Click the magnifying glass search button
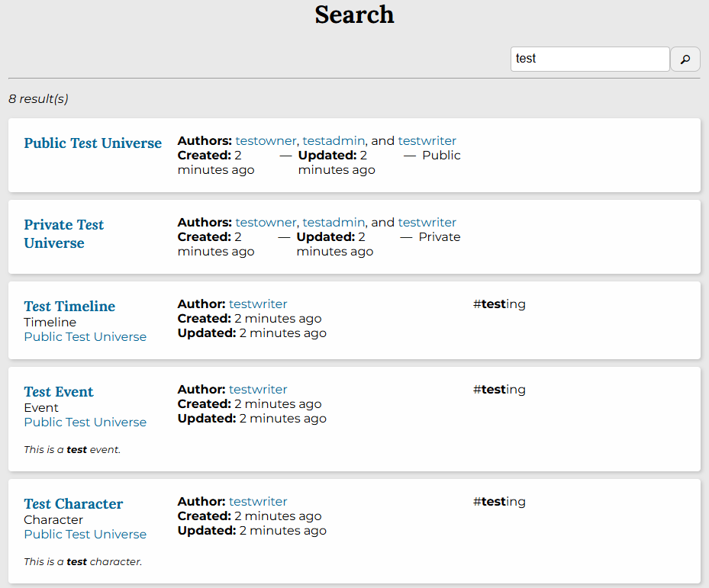Viewport: 709px width, 588px height. coord(685,59)
